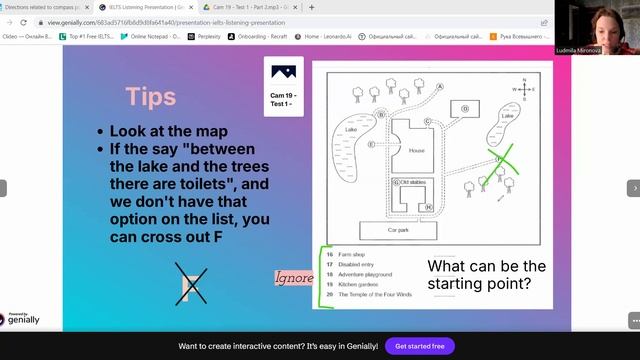Click item 20 The Temple of the Four Winds

click(x=369, y=294)
